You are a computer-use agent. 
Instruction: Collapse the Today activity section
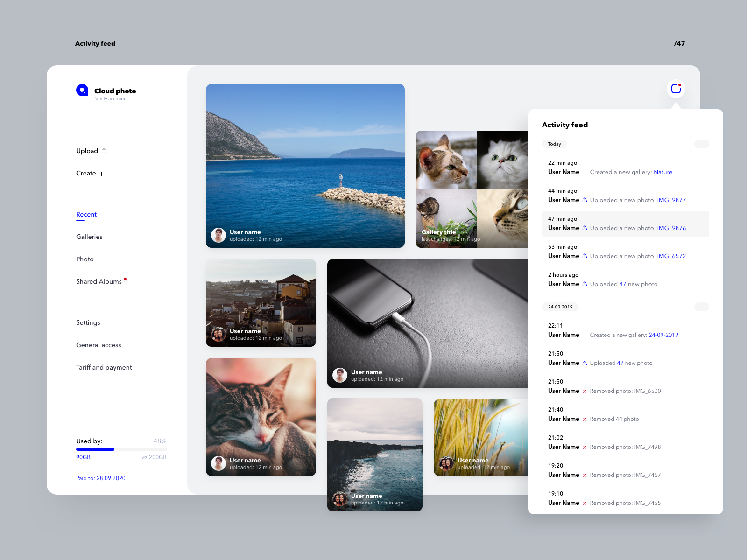pyautogui.click(x=701, y=144)
